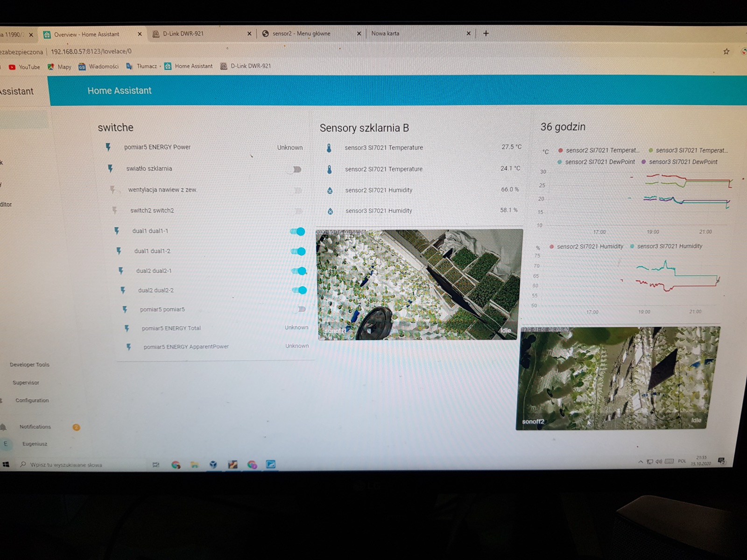This screenshot has height=560, width=747.
Task: Open the Home Assistant bookmark
Action: point(189,66)
